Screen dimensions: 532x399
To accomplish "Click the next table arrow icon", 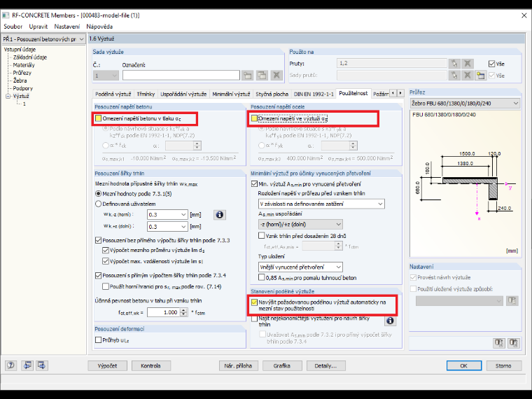I will coord(42,365).
